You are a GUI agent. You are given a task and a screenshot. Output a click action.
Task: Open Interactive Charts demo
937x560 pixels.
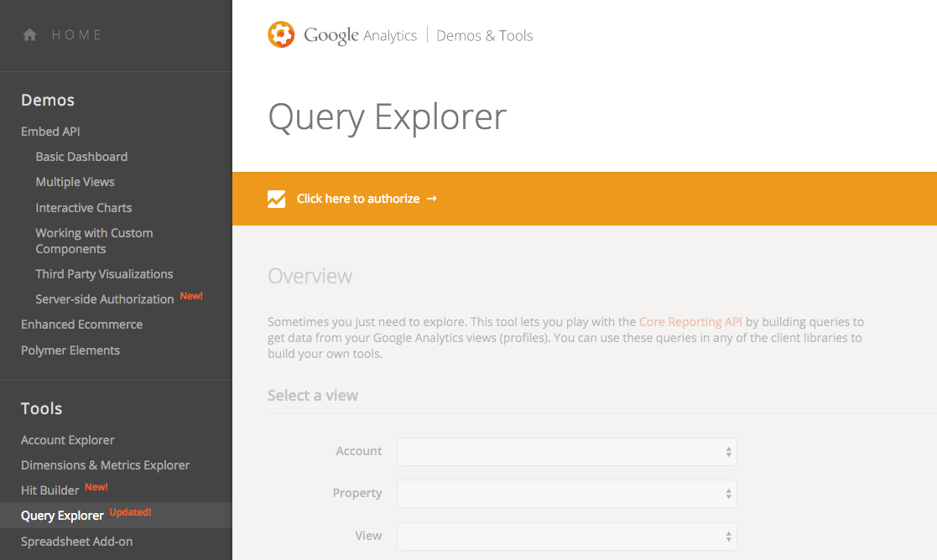pyautogui.click(x=84, y=208)
